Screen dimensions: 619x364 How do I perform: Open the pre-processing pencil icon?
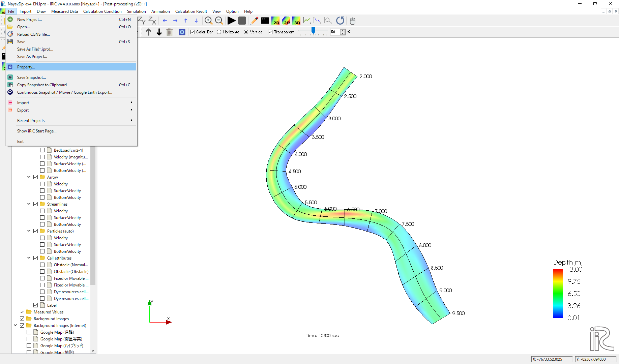(x=255, y=21)
